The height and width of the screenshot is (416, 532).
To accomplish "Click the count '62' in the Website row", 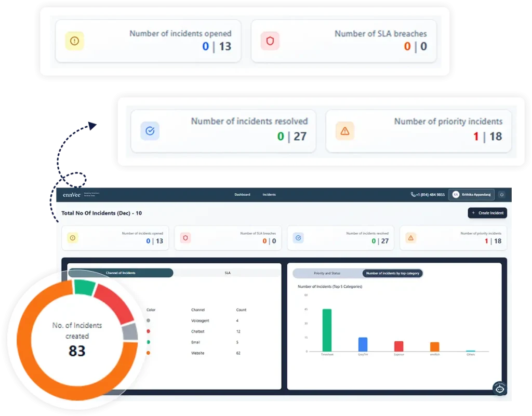I will tap(238, 353).
